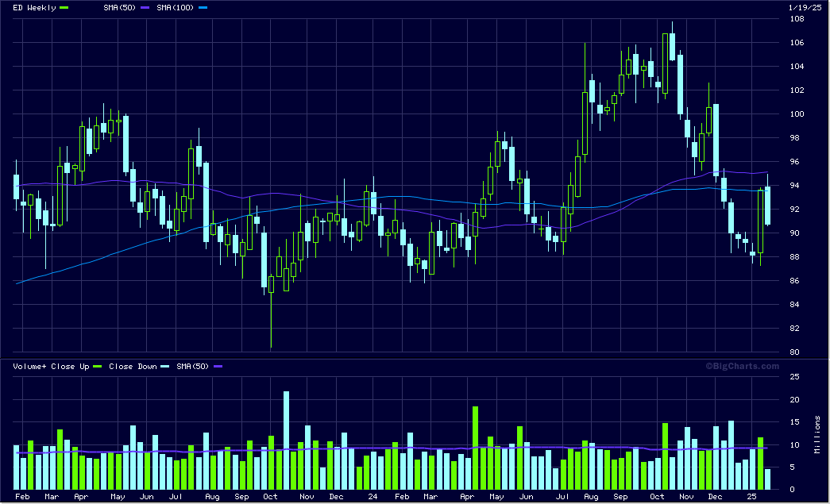Click the 'ED Weekly' legend label
830x504 pixels.
(34, 8)
